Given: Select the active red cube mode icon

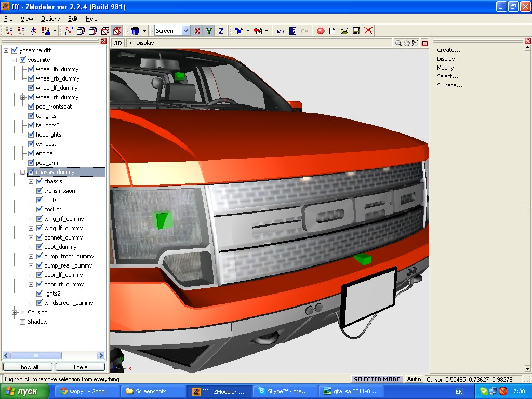Looking at the screenshot, I should [x=117, y=31].
